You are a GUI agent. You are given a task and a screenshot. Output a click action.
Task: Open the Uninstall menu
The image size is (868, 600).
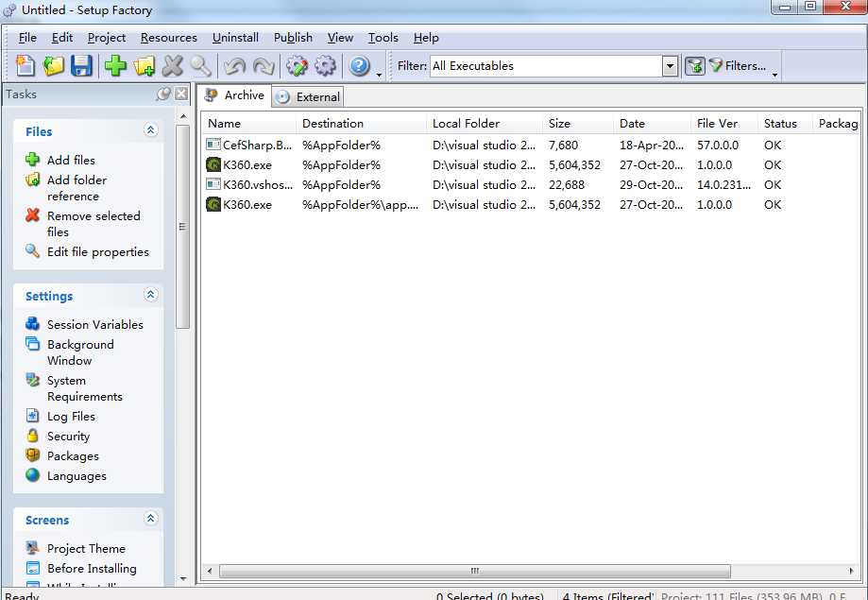pyautogui.click(x=235, y=38)
